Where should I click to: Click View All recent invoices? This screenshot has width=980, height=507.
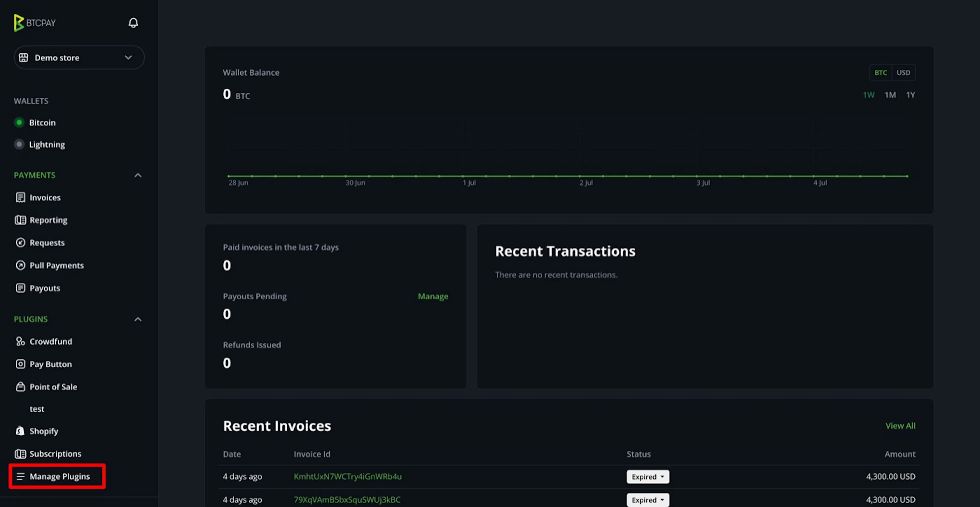(x=900, y=426)
